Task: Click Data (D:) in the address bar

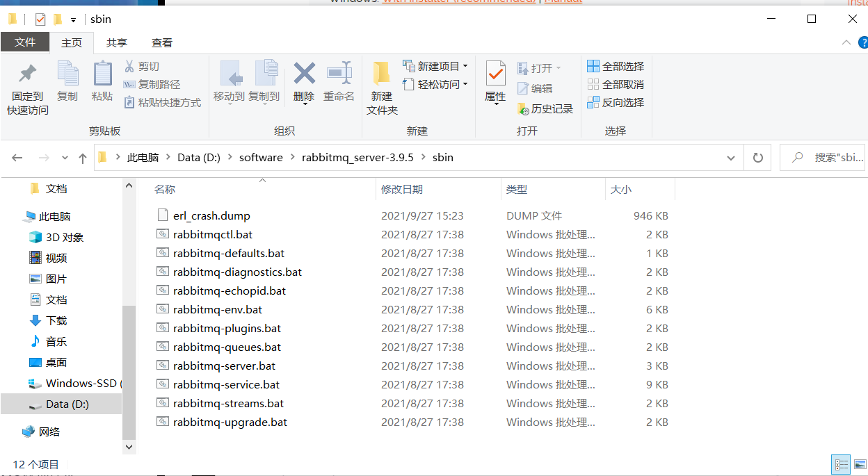Action: (x=199, y=157)
